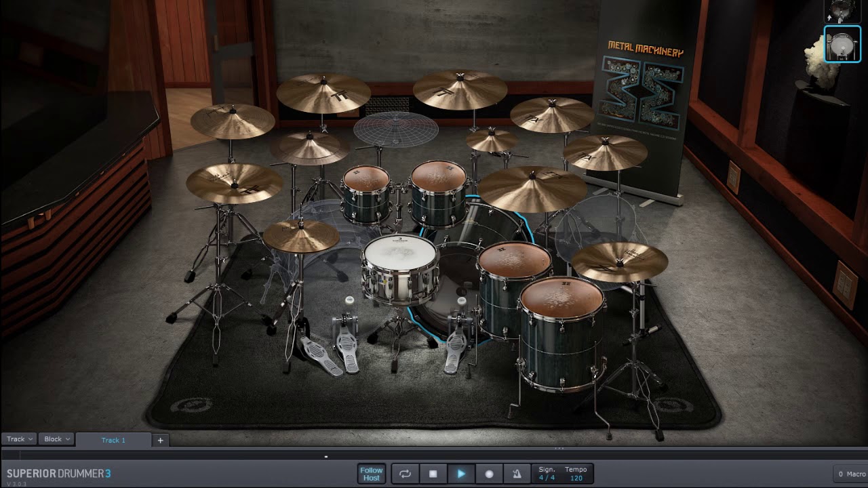
Task: Select the far-left upper cymbal
Action: click(233, 121)
